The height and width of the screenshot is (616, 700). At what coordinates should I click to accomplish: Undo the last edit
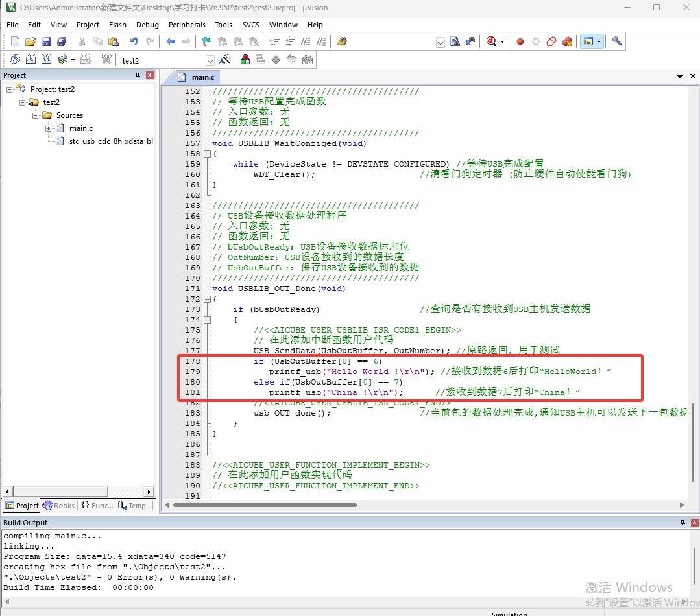[x=134, y=41]
